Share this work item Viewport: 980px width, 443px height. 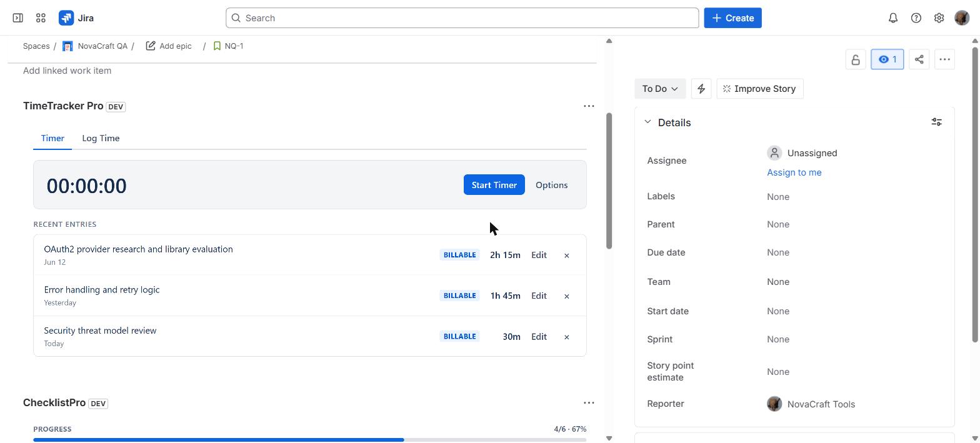(x=919, y=59)
